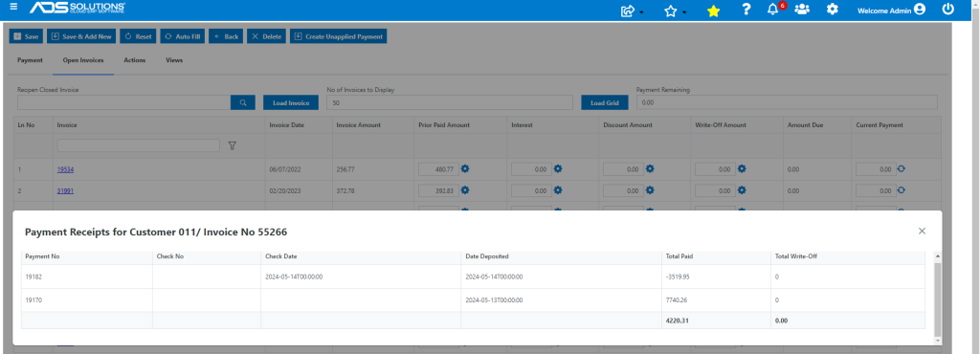
Task: Click the Reset button
Action: pyautogui.click(x=138, y=36)
